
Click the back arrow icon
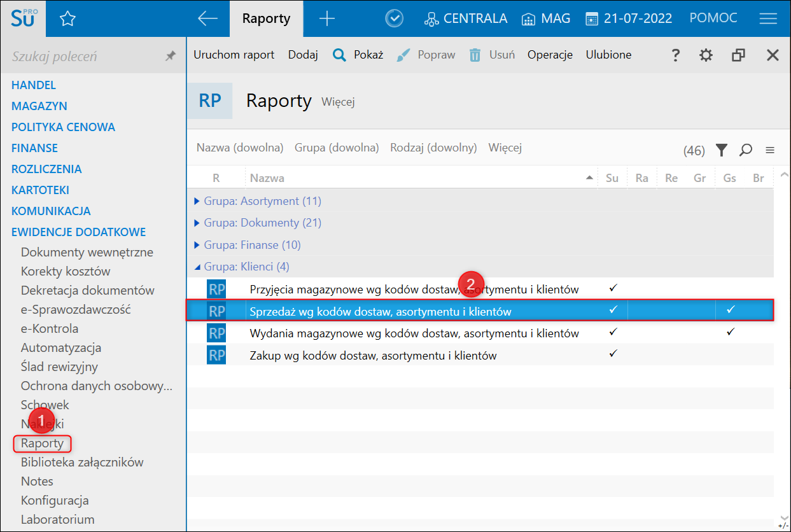pyautogui.click(x=207, y=19)
